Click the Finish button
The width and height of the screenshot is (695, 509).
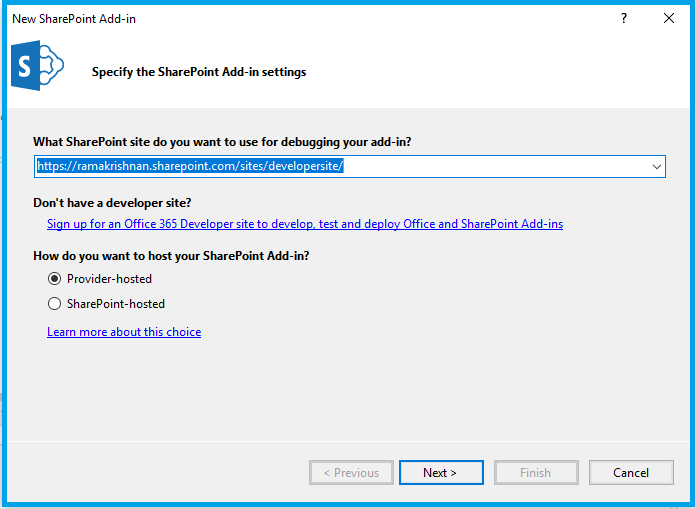[536, 473]
